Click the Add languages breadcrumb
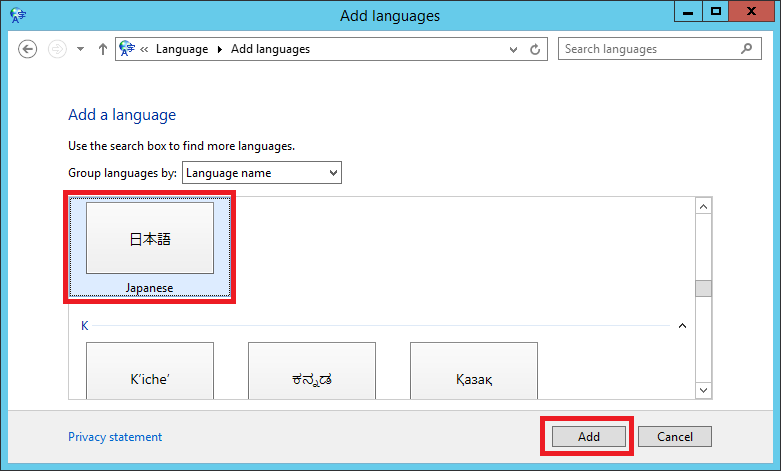Screen dimensions: 781x471 (270, 49)
